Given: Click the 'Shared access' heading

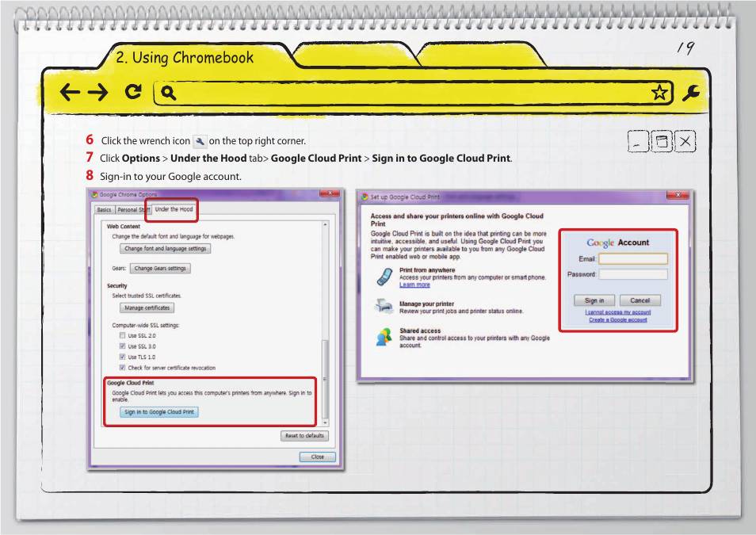Looking at the screenshot, I should click(x=420, y=331).
